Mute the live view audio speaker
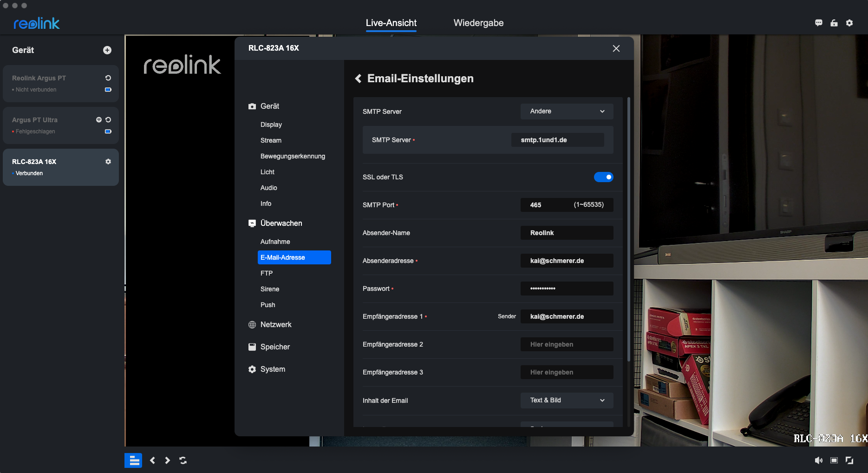This screenshot has width=868, height=473. point(818,460)
